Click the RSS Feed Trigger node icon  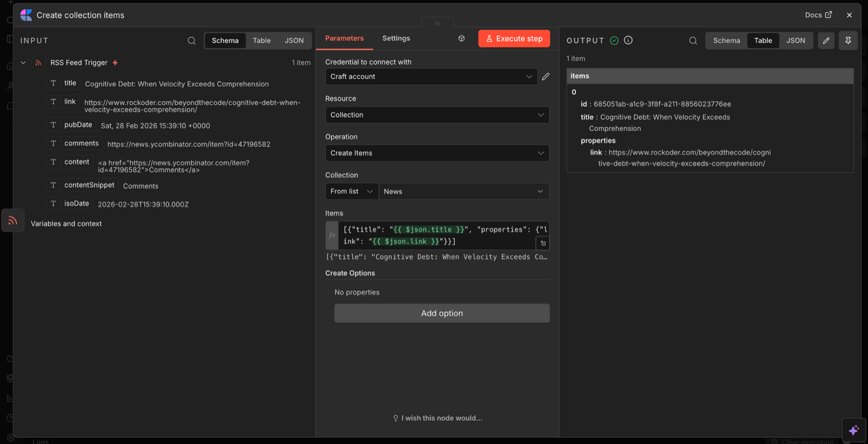tap(37, 63)
